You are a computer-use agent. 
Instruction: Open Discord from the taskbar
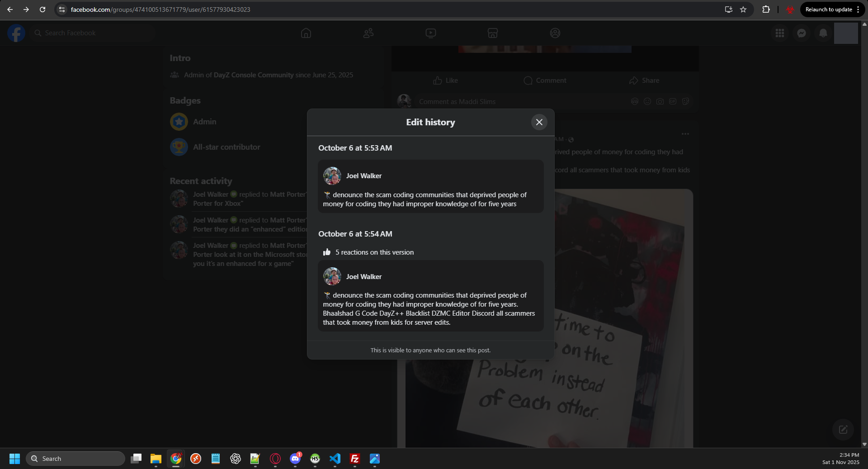pyautogui.click(x=295, y=459)
